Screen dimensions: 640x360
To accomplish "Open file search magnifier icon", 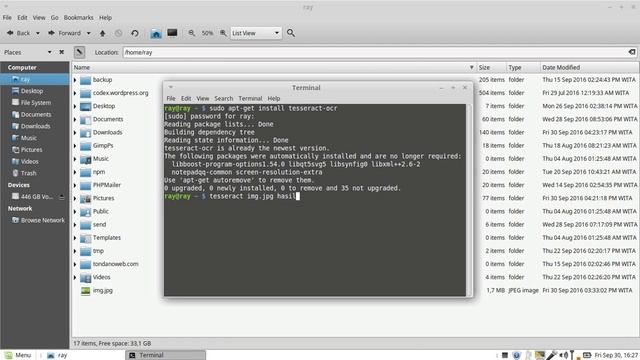I will click(291, 33).
